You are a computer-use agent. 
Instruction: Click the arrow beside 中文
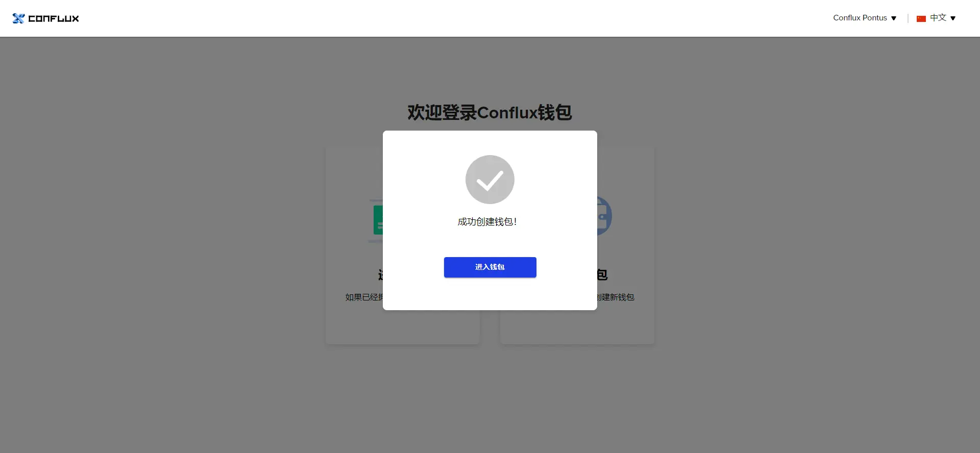(x=953, y=18)
